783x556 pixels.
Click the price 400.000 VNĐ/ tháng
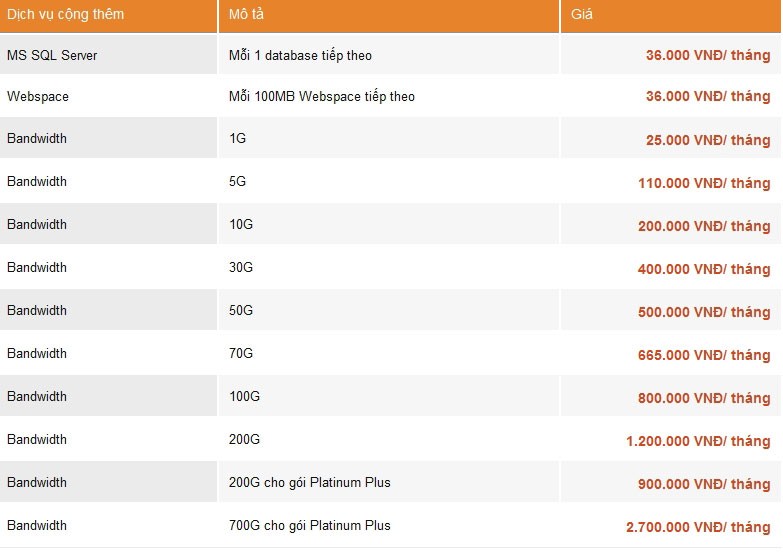click(x=704, y=269)
